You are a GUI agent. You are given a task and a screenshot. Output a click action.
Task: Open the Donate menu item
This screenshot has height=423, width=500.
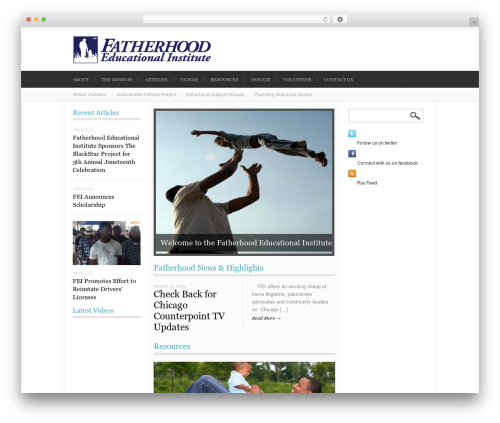261,80
